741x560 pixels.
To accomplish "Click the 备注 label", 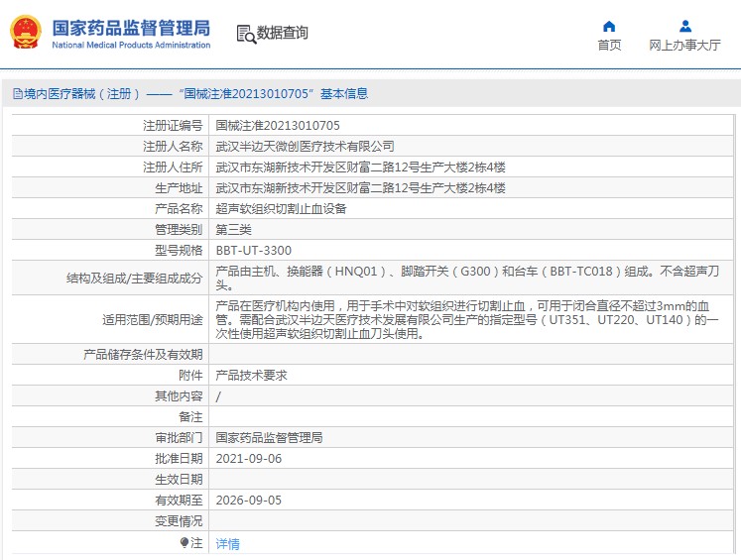I will pyautogui.click(x=190, y=417).
